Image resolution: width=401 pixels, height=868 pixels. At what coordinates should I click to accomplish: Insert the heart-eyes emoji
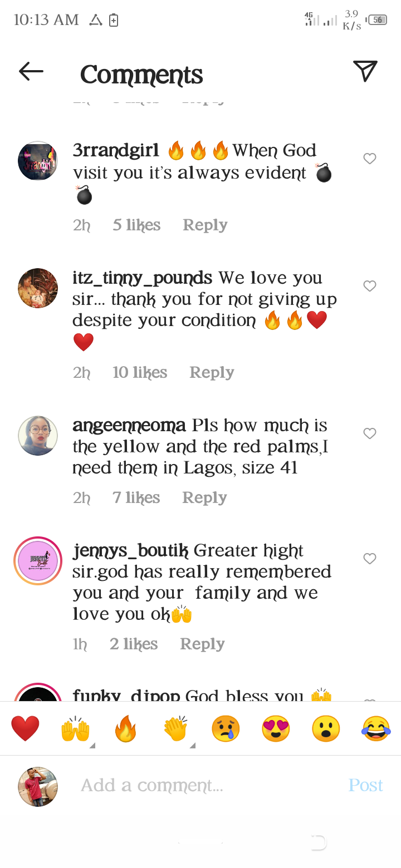(276, 729)
